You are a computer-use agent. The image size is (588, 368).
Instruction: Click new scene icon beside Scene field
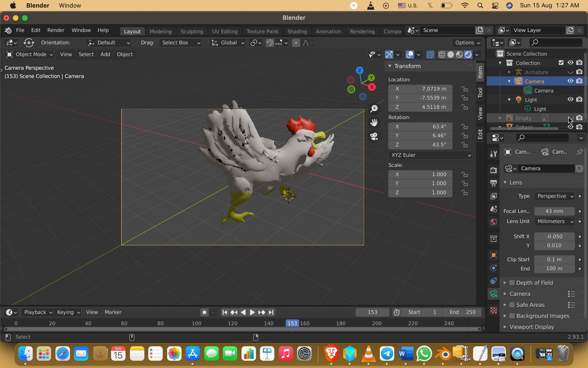(479, 30)
